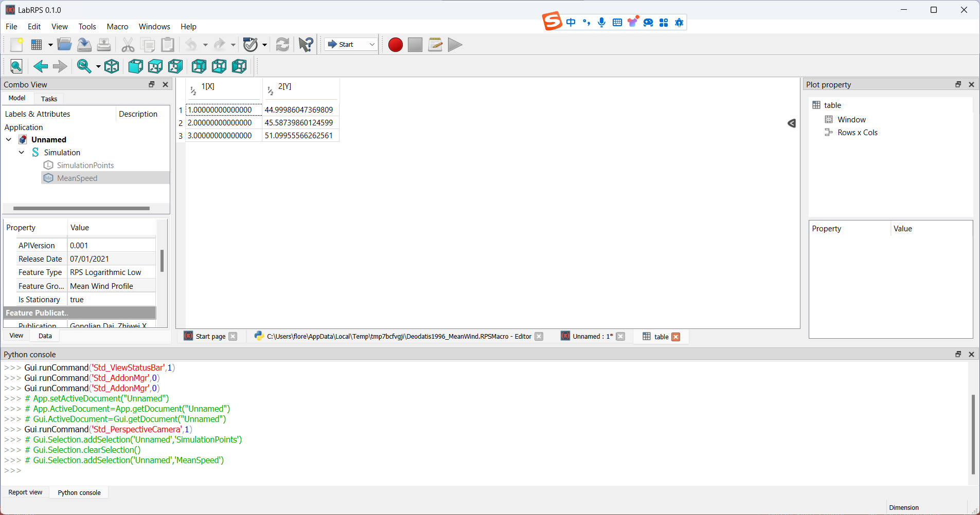Image resolution: width=980 pixels, height=515 pixels.
Task: Start macro recording with the red circle
Action: pos(395,45)
